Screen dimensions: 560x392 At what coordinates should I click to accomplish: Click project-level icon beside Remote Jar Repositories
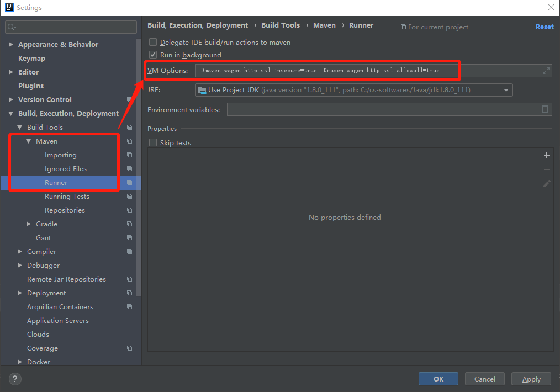click(x=129, y=279)
